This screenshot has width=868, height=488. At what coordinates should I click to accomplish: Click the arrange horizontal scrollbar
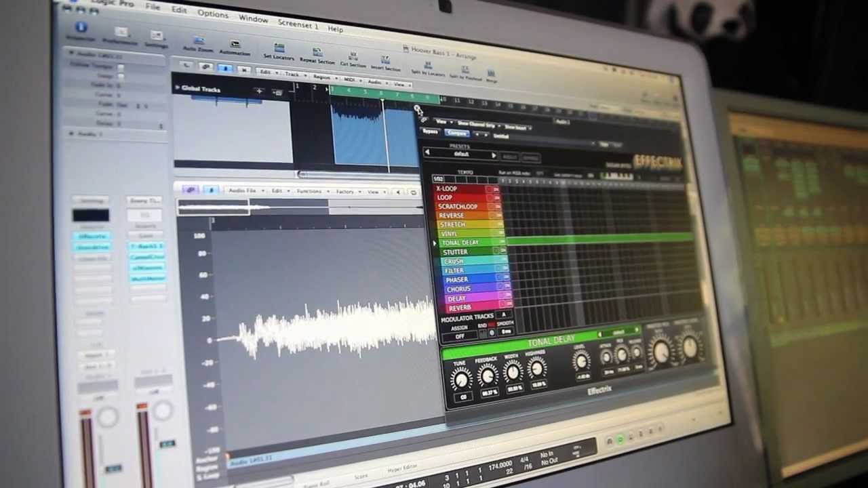point(359,174)
